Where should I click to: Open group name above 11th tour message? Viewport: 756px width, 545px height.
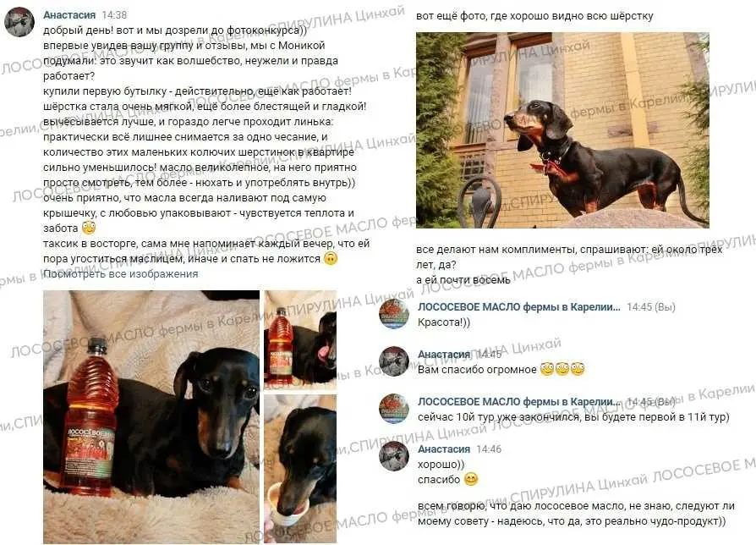[518, 401]
